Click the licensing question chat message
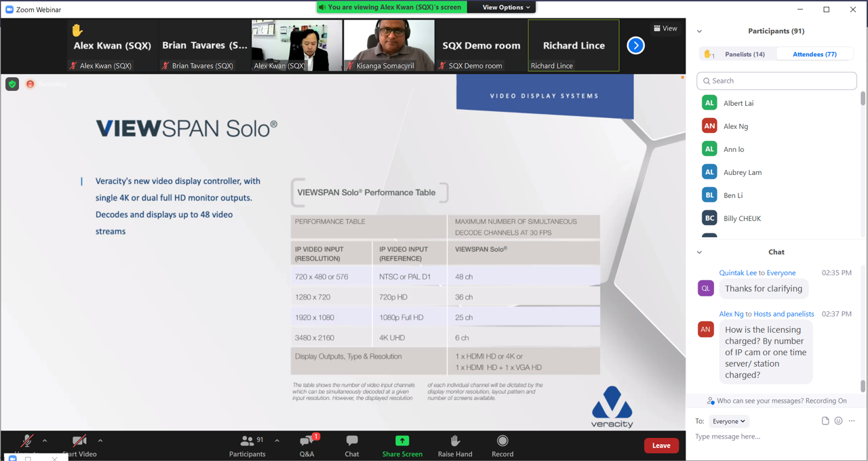Image resolution: width=868 pixels, height=461 pixels. pyautogui.click(x=766, y=353)
